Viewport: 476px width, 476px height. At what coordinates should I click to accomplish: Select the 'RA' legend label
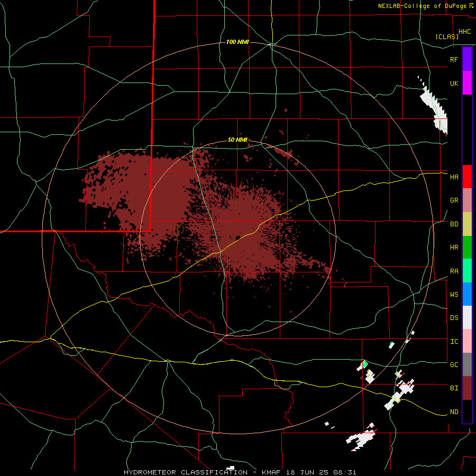(x=454, y=271)
